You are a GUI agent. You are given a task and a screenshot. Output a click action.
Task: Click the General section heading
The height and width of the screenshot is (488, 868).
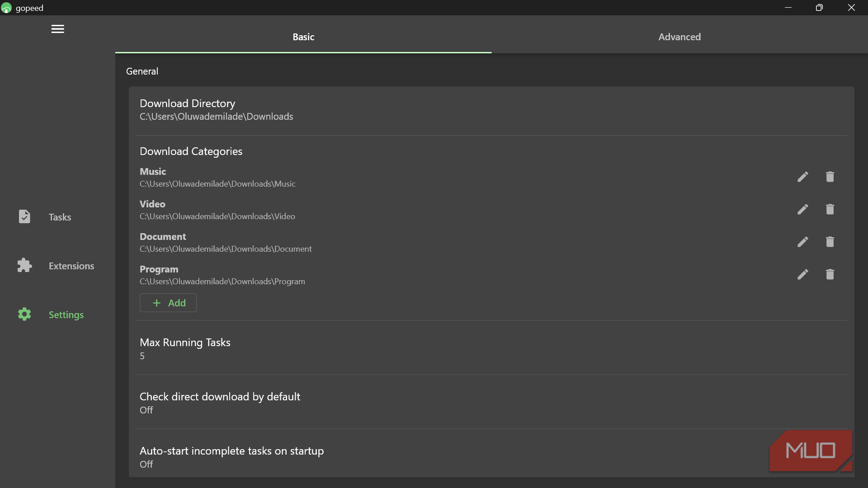click(x=142, y=71)
